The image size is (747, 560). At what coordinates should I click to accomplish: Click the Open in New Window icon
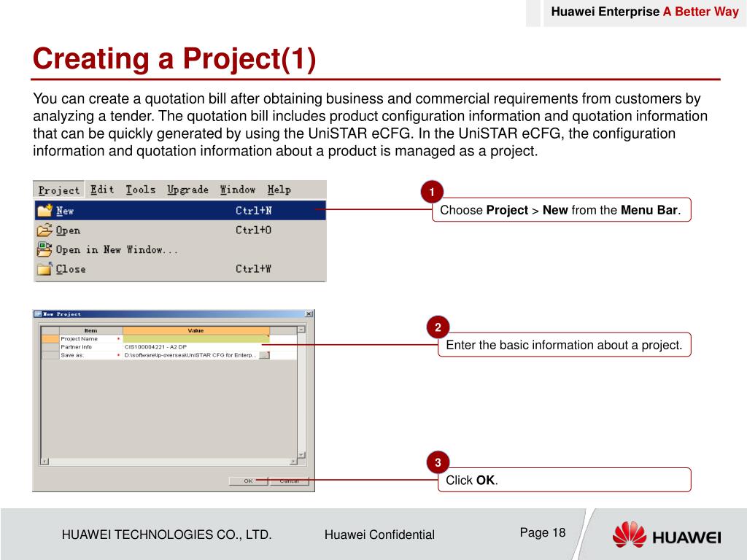tap(44, 249)
